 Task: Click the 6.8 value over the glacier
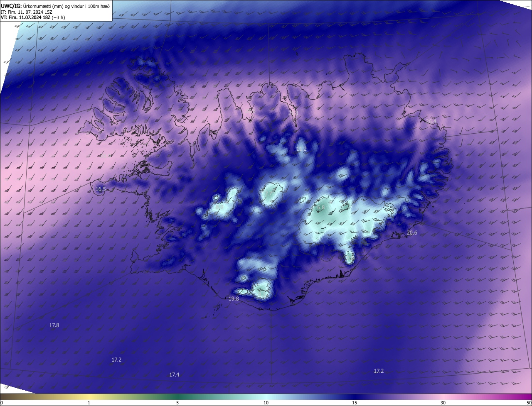click(320, 208)
